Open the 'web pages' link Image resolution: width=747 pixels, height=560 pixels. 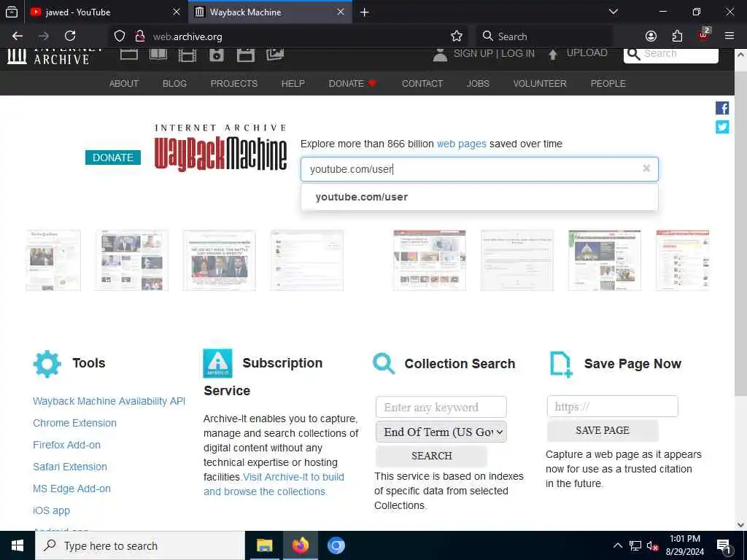462,144
